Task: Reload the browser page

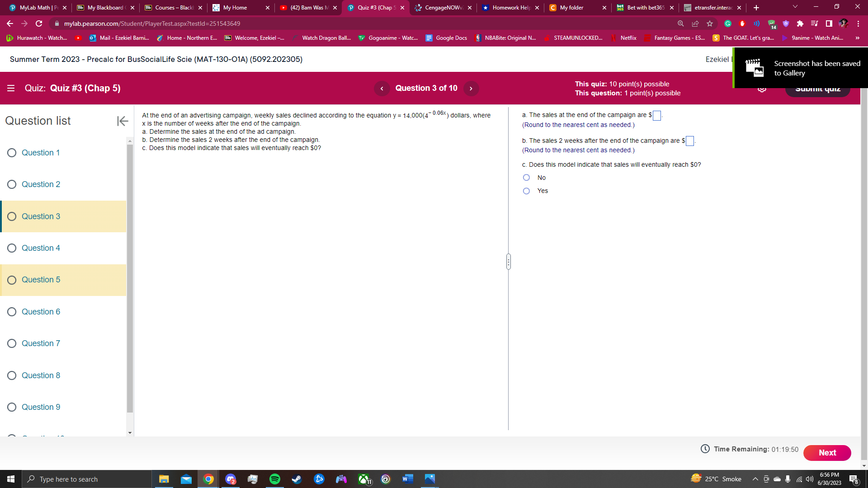Action: point(39,23)
